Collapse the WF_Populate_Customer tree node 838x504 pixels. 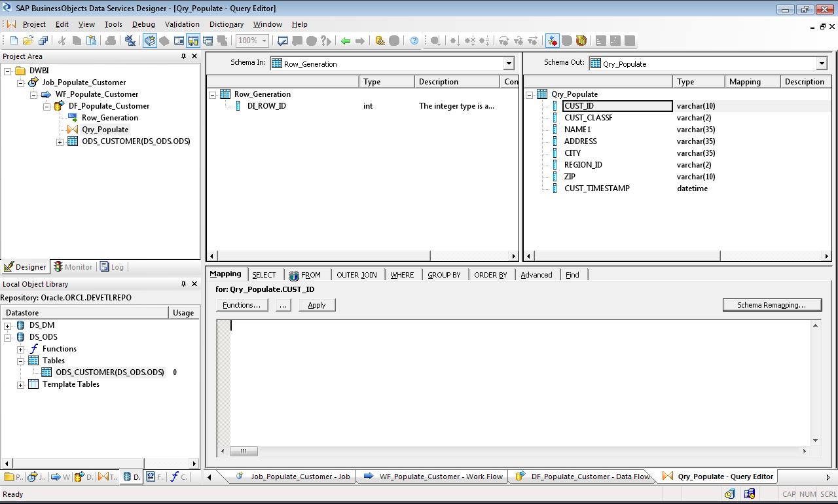(34, 94)
